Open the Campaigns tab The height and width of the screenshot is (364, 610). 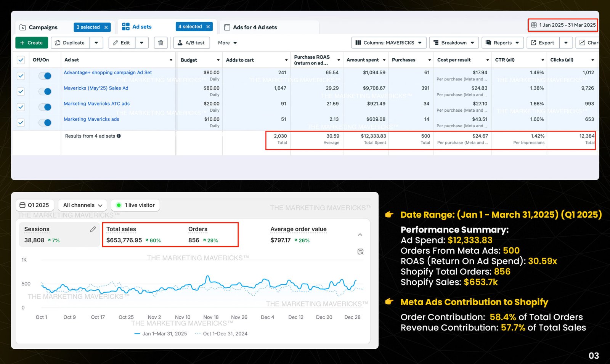coord(43,27)
